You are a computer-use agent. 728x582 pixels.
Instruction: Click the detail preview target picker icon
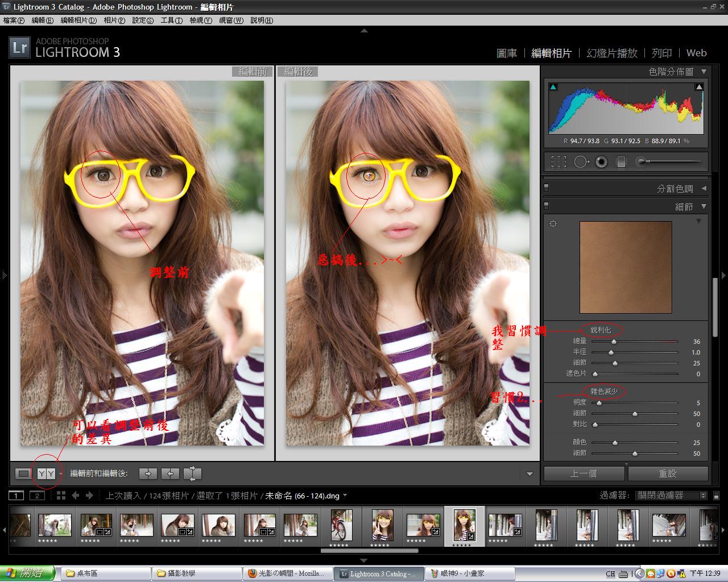pyautogui.click(x=553, y=223)
